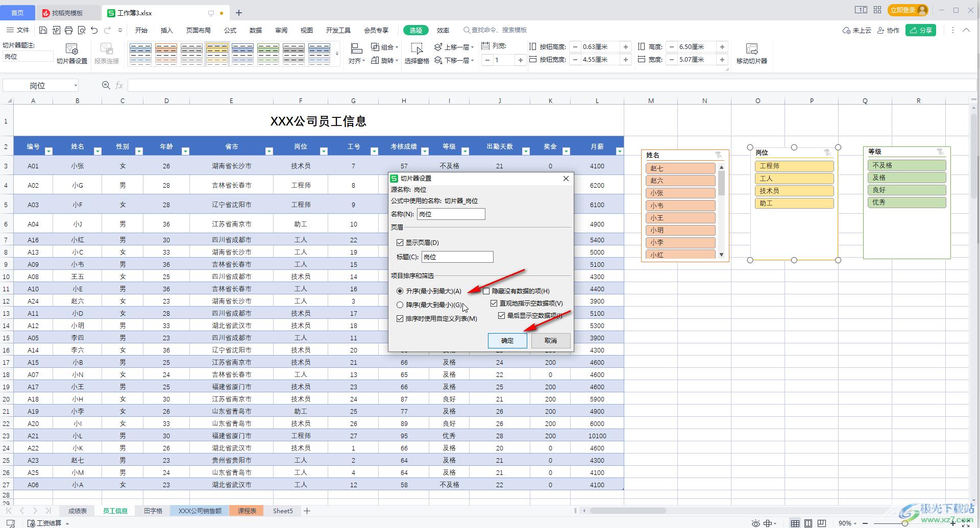The width and height of the screenshot is (980, 528).
Task: Clear filter icon on 姓名 slicer
Action: click(719, 155)
